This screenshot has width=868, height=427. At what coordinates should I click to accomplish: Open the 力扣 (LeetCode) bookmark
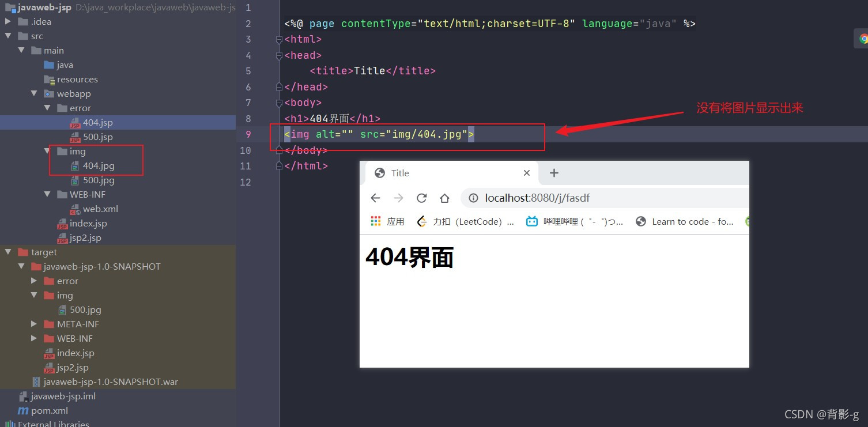click(465, 222)
